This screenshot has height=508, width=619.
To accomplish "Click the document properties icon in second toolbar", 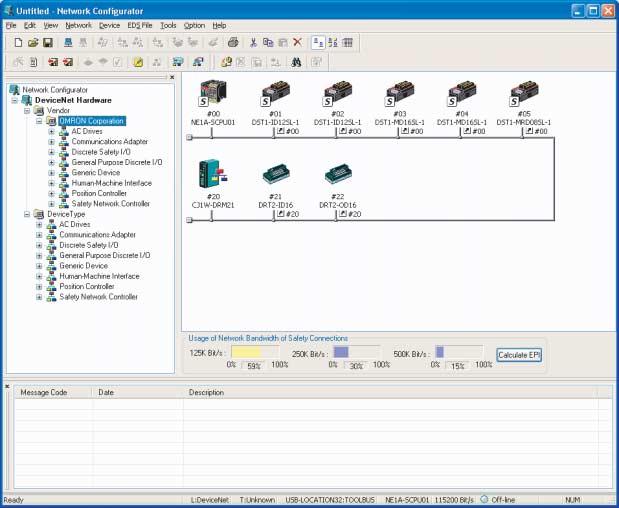I will click(x=34, y=62).
